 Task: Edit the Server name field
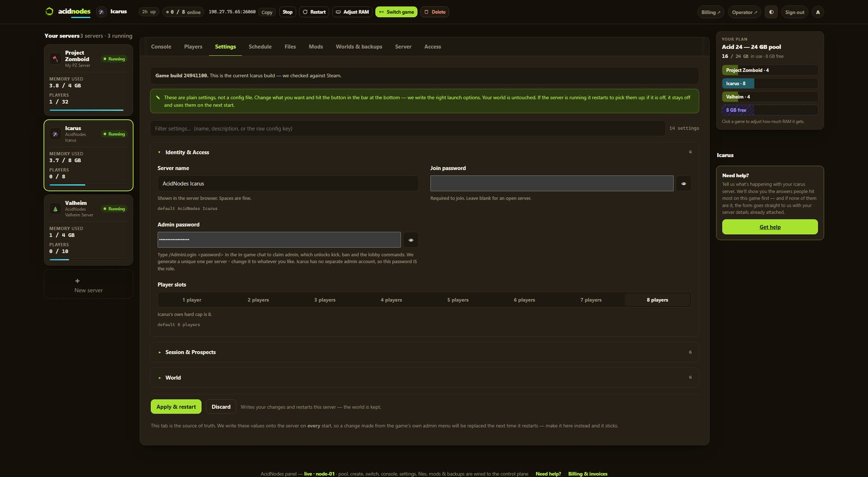(x=288, y=184)
